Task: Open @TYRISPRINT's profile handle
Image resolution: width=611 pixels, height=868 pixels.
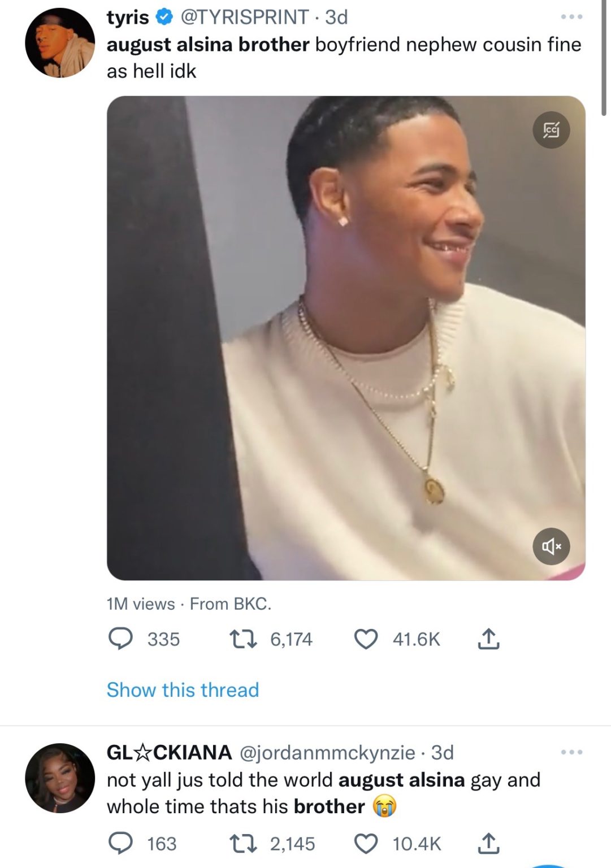Action: pos(243,16)
